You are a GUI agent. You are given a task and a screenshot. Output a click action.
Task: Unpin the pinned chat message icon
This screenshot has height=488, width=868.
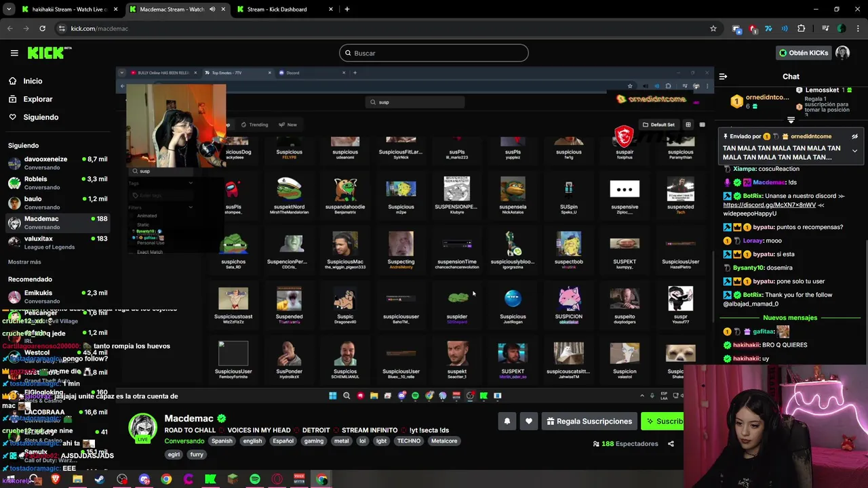point(855,136)
